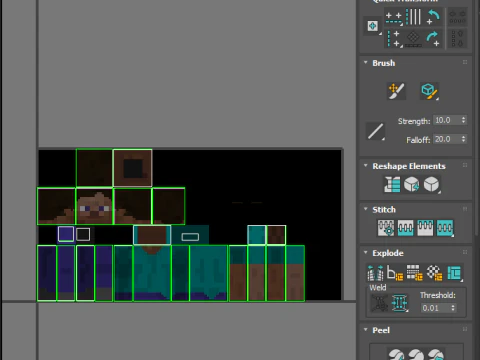The image size is (480, 360).
Task: Click the Flatten Custom icon in Explode
Action: [x=454, y=273]
